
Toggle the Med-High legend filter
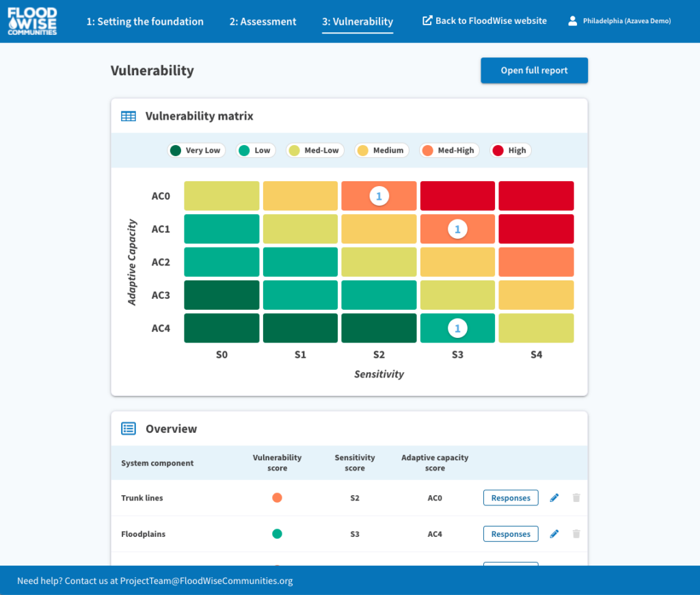tap(448, 150)
